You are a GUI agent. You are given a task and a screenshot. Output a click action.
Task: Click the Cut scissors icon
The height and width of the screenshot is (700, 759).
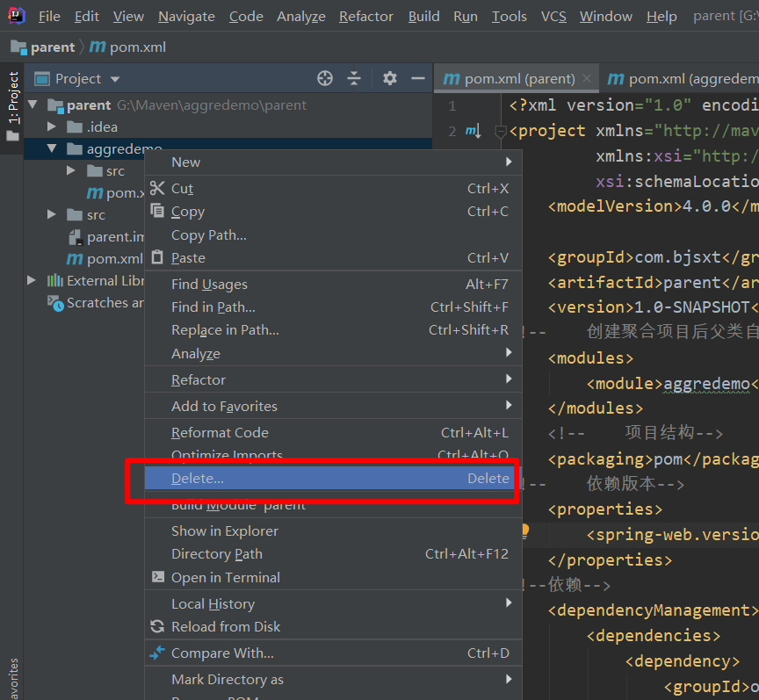157,188
